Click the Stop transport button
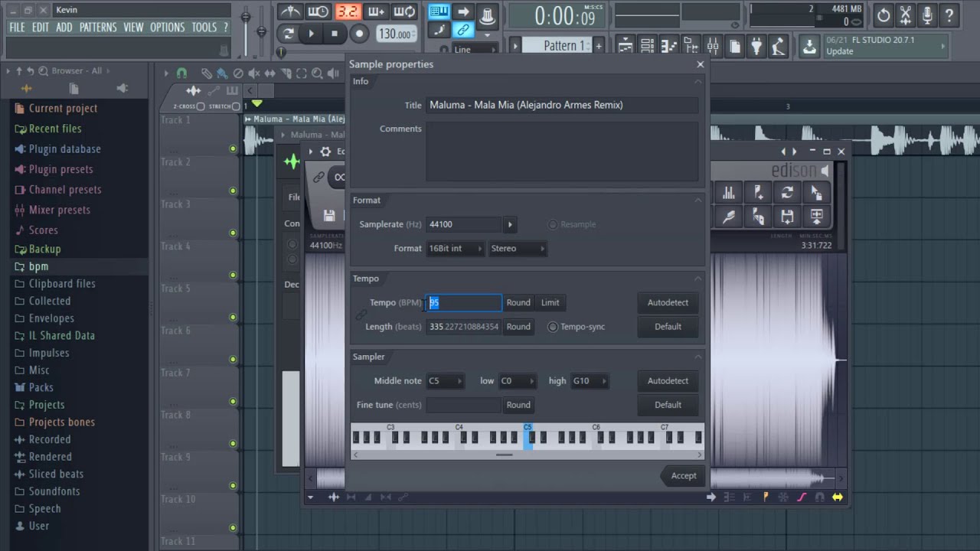The height and width of the screenshot is (551, 980). [x=335, y=34]
